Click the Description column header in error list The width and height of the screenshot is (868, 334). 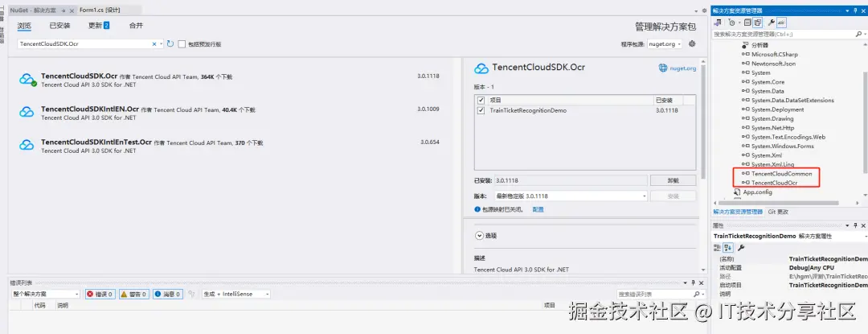click(63, 305)
